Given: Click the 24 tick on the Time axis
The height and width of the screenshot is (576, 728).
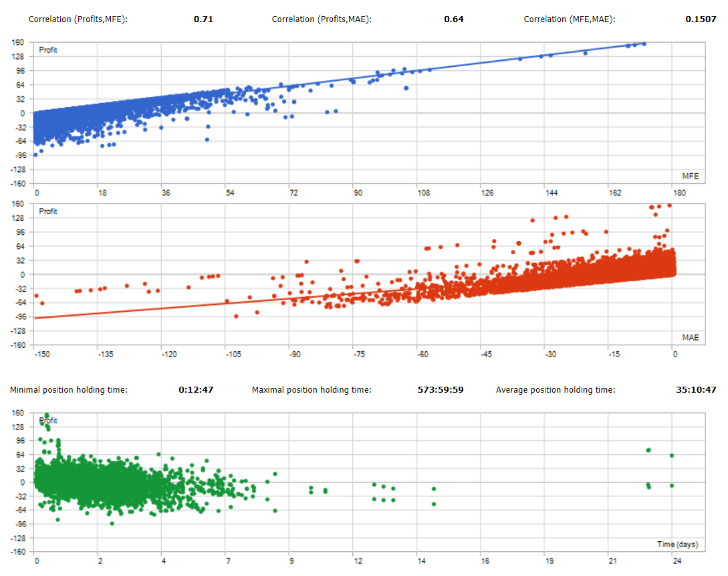Looking at the screenshot, I should coord(676,561).
